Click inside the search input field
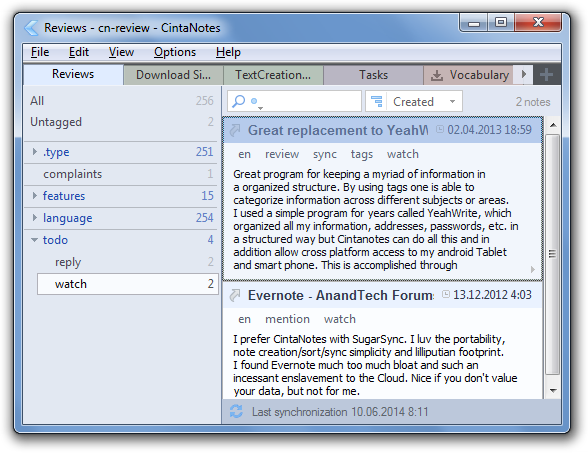This screenshot has height=453, width=588. point(309,101)
